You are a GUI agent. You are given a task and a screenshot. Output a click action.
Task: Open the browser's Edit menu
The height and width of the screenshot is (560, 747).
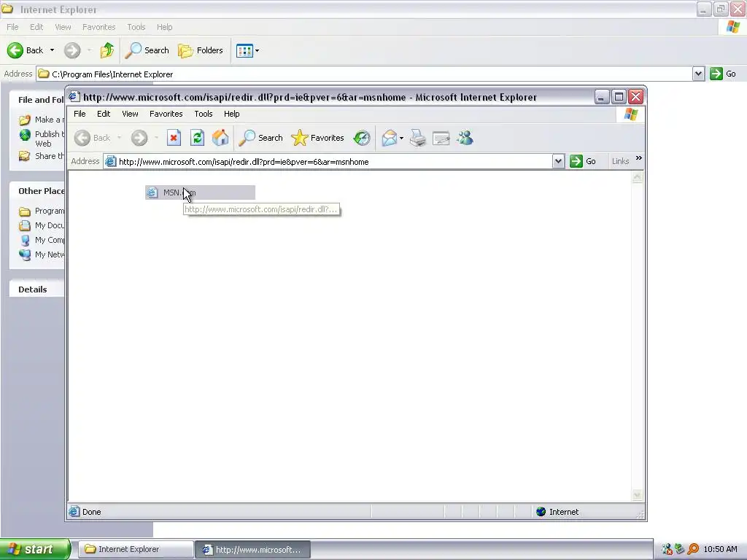coord(104,114)
